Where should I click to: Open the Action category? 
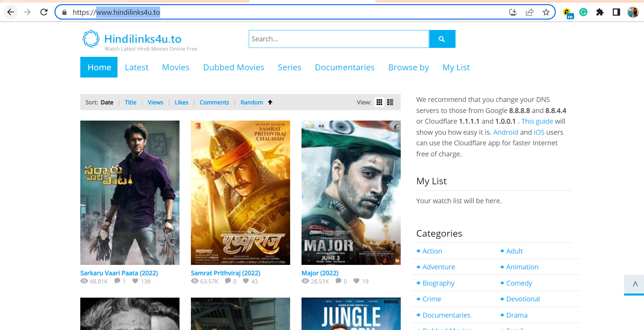(432, 251)
